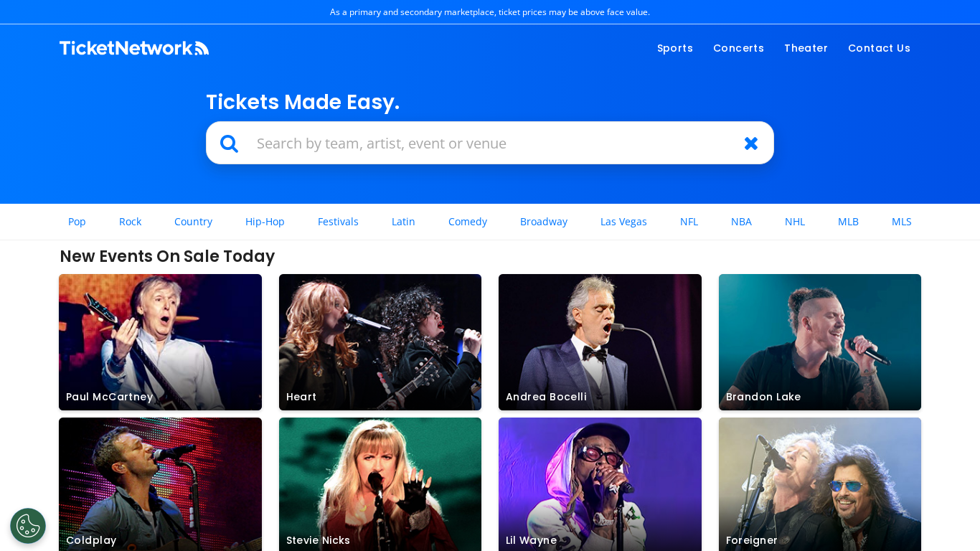The image size is (980, 551).
Task: Open the Contact Us page
Action: [x=879, y=48]
